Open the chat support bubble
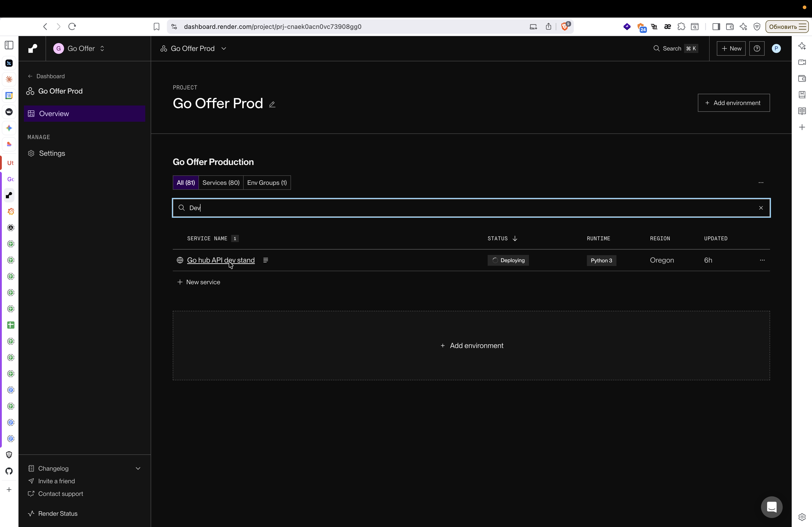This screenshot has height=527, width=812. (771, 507)
